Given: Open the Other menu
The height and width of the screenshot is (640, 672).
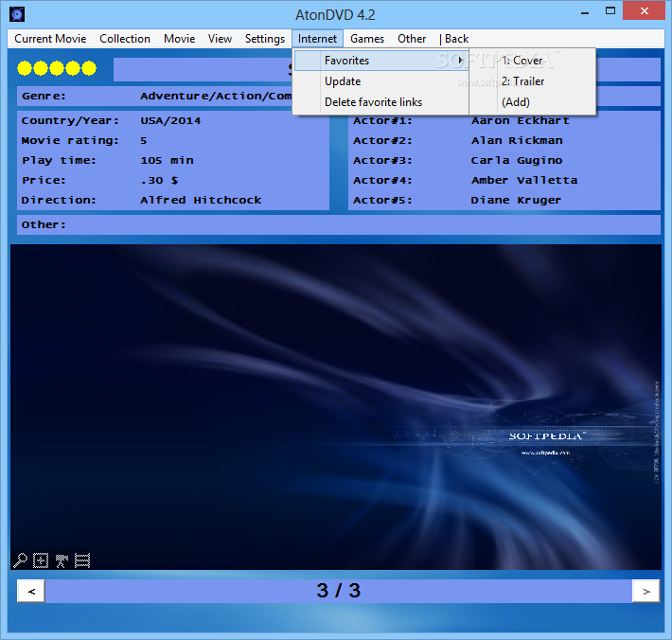Looking at the screenshot, I should tap(412, 39).
